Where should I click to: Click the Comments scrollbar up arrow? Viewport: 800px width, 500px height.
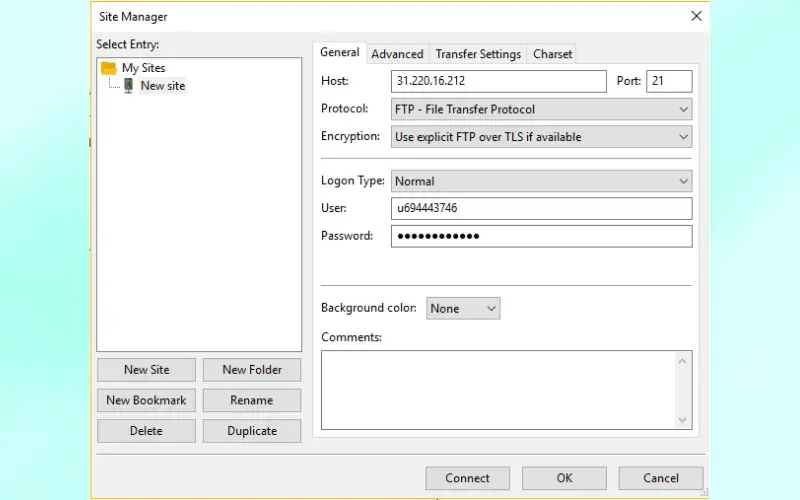pyautogui.click(x=682, y=361)
